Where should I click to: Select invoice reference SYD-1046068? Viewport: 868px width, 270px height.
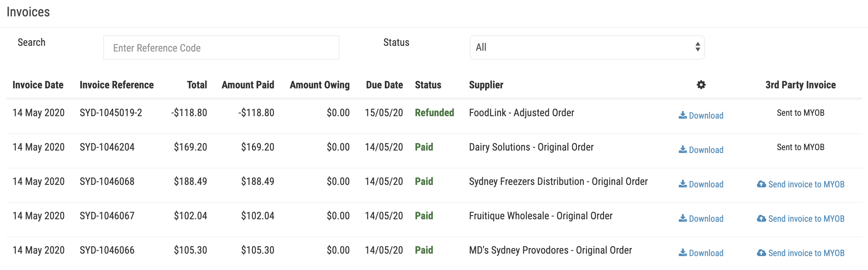click(107, 181)
